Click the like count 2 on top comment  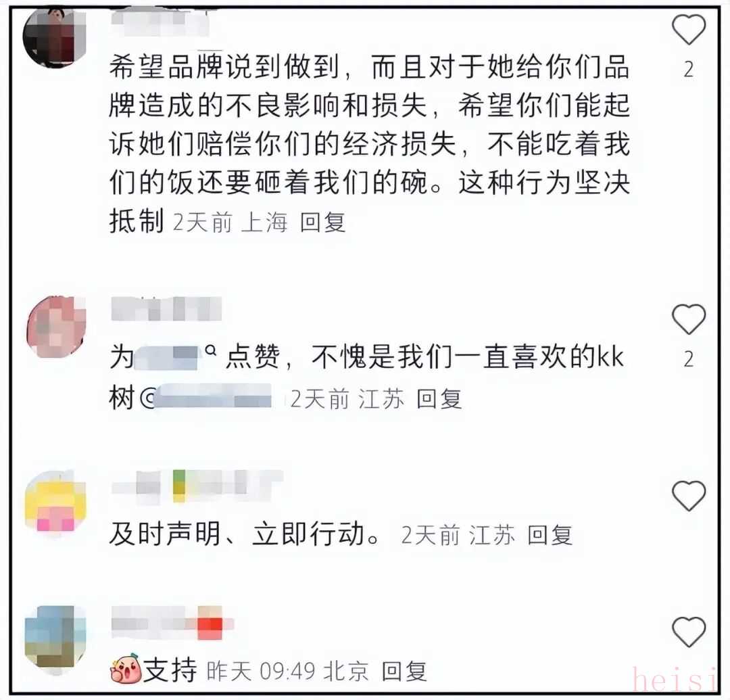point(689,70)
